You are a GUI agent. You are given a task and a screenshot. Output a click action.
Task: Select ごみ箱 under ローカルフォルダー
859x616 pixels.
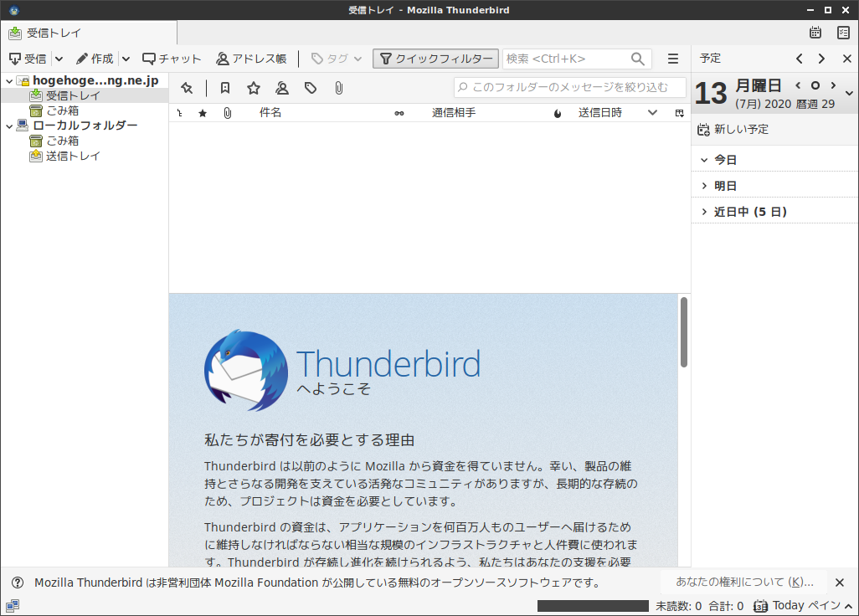(x=62, y=141)
